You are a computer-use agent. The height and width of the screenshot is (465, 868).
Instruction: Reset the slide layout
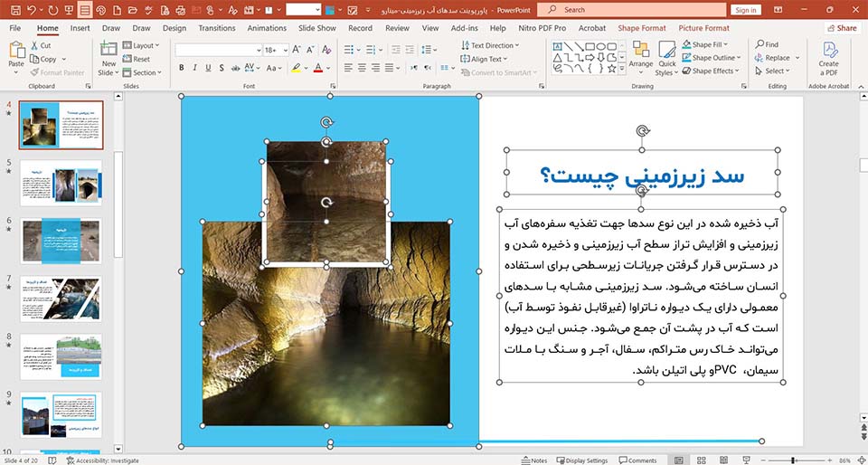137,59
